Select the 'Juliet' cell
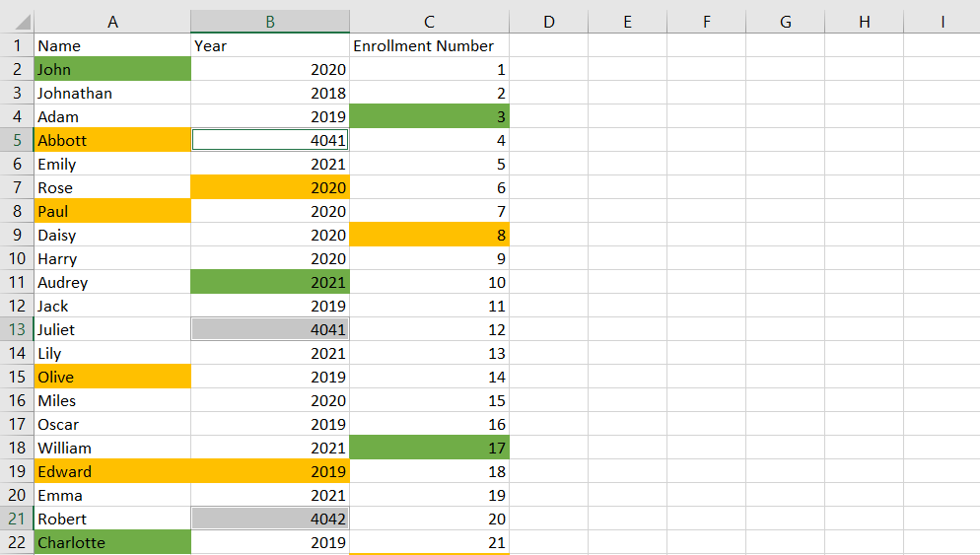The height and width of the screenshot is (555, 980). (112, 329)
